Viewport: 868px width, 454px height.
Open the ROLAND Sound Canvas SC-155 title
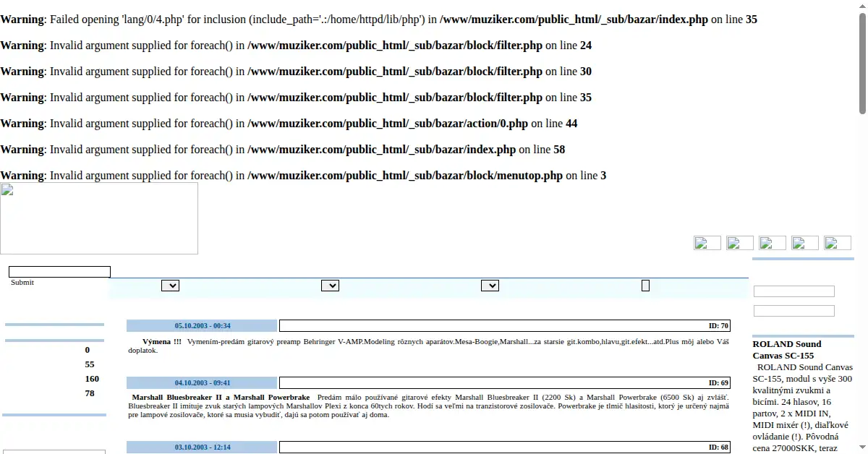[x=787, y=350]
